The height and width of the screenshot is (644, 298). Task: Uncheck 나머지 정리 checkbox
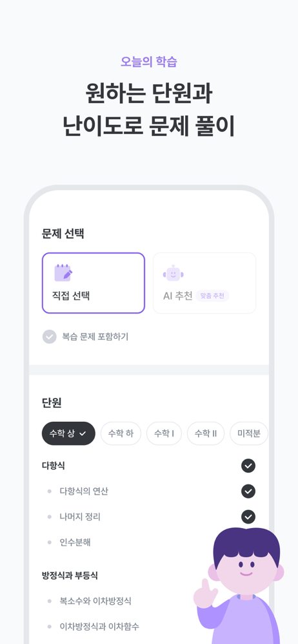pos(248,516)
